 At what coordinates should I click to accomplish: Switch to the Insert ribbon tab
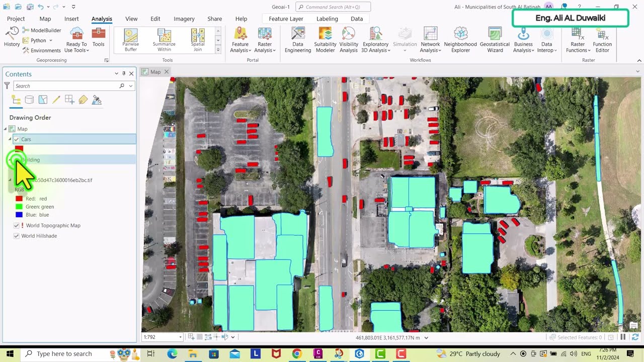71,19
